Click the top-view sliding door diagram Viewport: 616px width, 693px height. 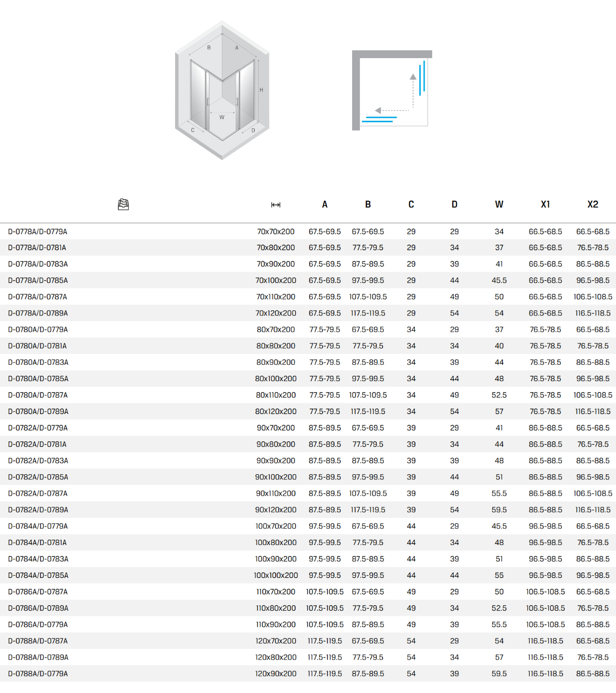[x=392, y=90]
